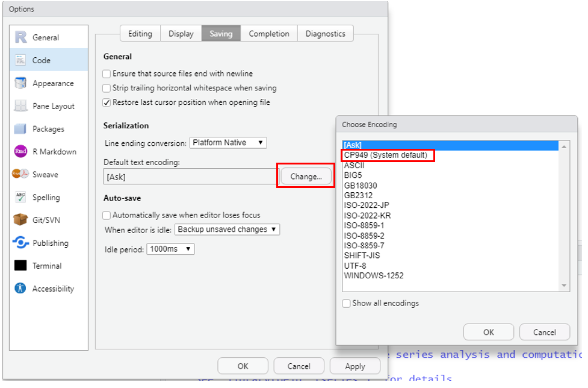Image resolution: width=588 pixels, height=388 pixels.
Task: Open Line ending conversion dropdown
Action: [228, 143]
